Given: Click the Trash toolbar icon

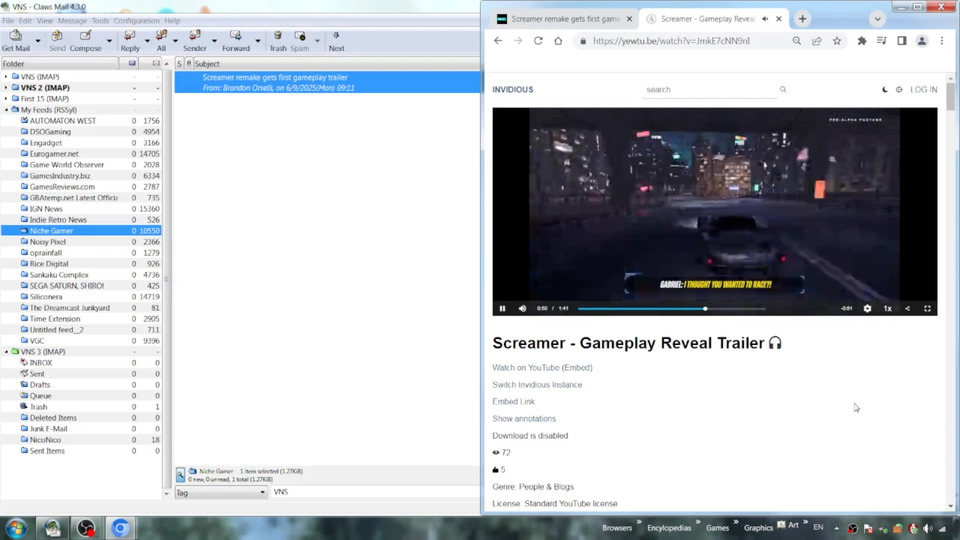Looking at the screenshot, I should [x=278, y=40].
